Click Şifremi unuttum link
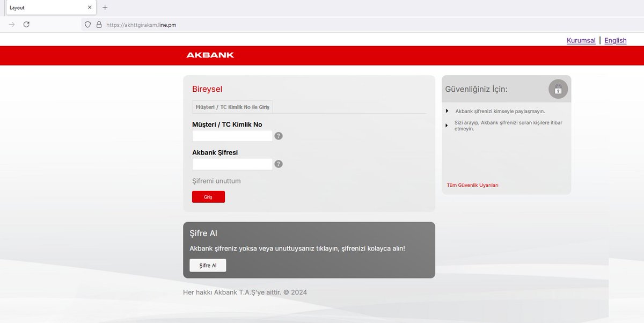The image size is (644, 323). [216, 181]
